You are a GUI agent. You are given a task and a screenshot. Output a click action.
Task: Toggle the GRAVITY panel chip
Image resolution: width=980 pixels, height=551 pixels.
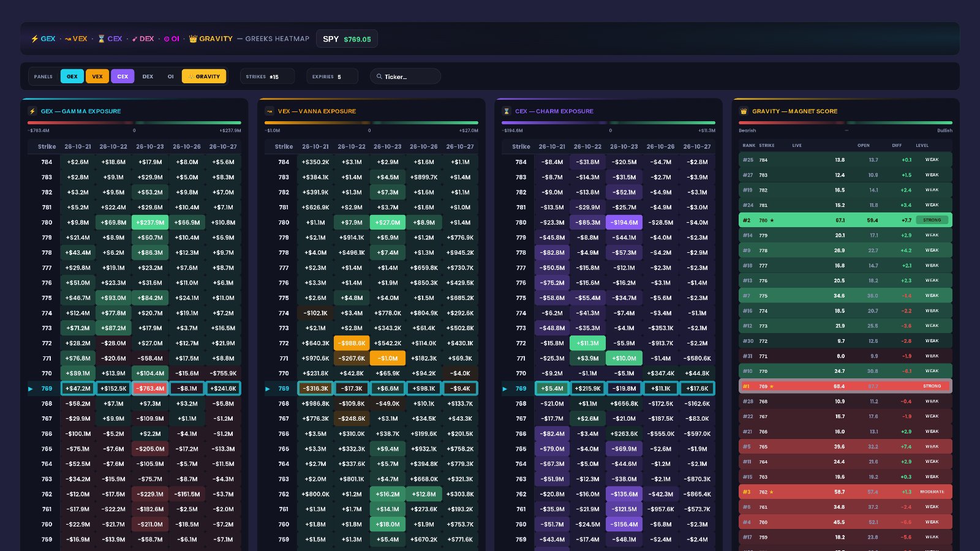(x=204, y=77)
